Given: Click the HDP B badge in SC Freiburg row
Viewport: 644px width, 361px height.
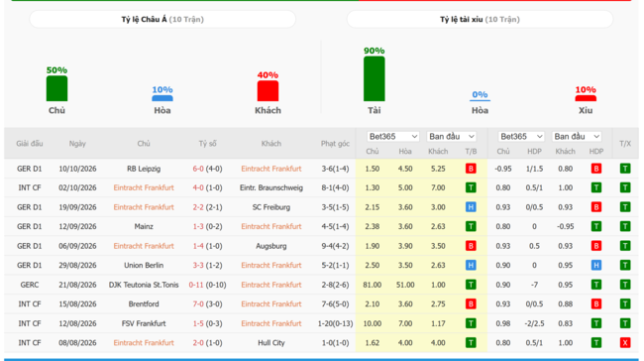Looking at the screenshot, I should click(x=596, y=207).
